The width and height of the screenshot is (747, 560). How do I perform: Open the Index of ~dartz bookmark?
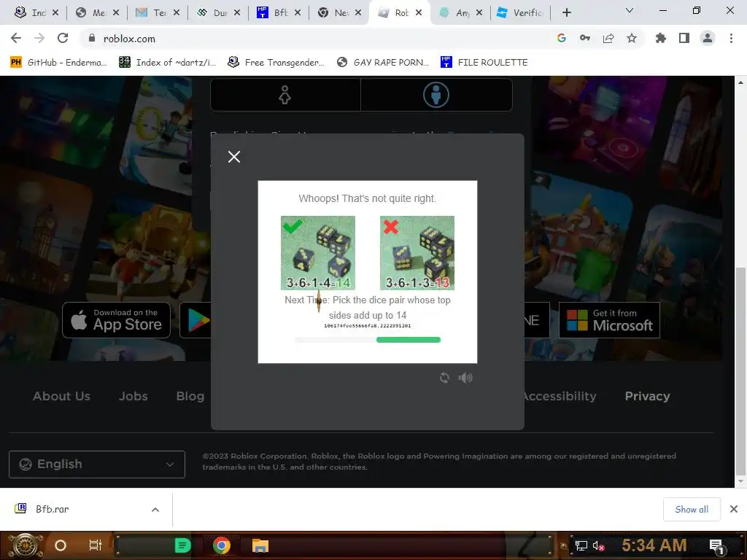point(168,63)
